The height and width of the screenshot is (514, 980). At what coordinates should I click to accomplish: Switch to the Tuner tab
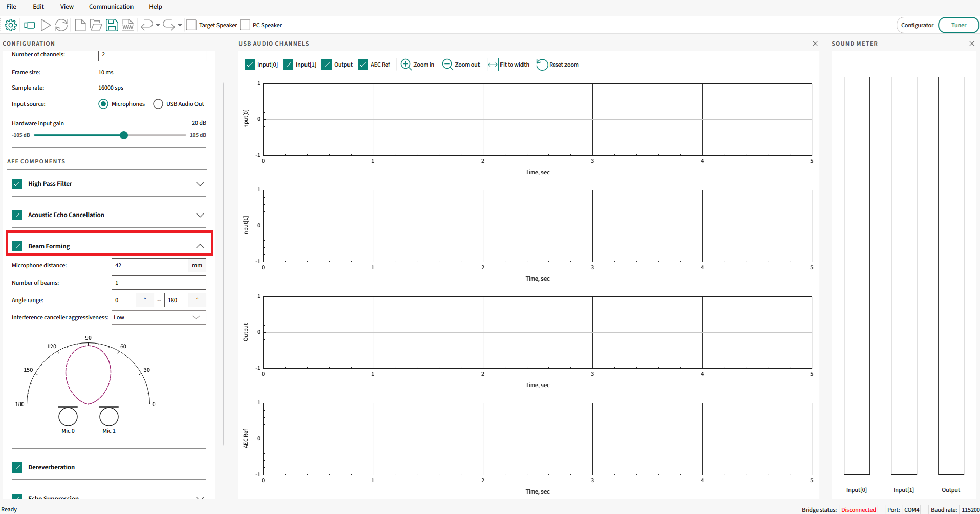click(959, 25)
